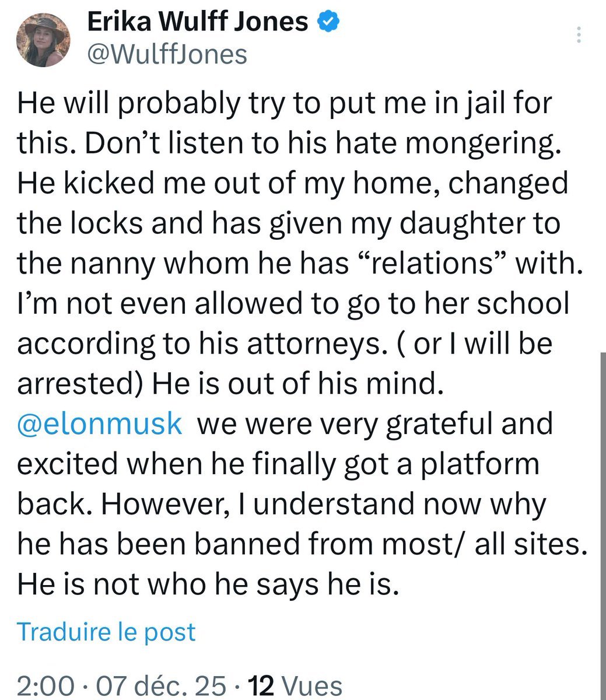Click the blue verified badge
The height and width of the screenshot is (700, 606).
[328, 22]
